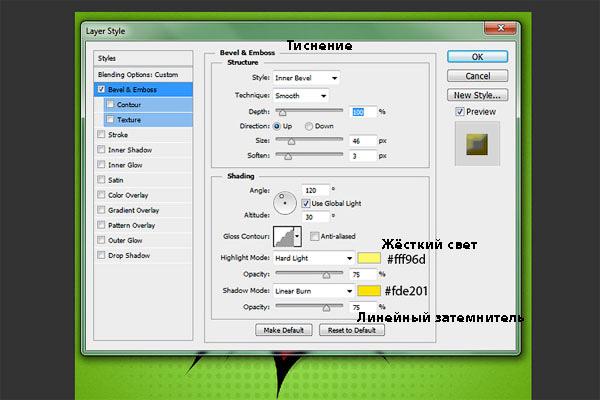Select the Up direction radio button
This screenshot has width=600, height=400.
point(277,126)
